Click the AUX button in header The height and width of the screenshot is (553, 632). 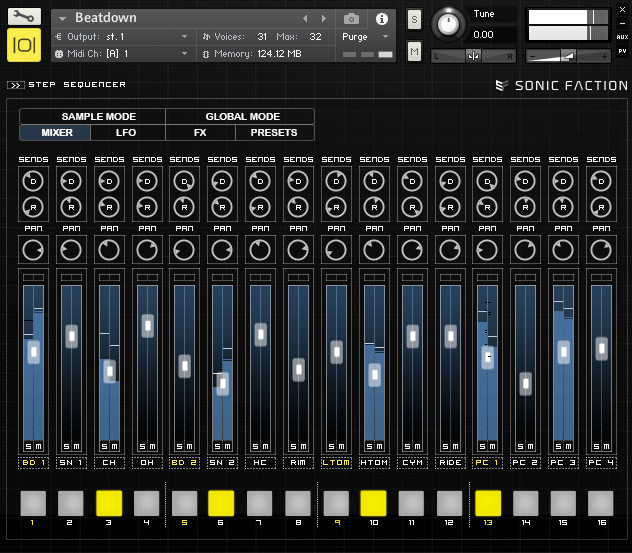tap(622, 36)
